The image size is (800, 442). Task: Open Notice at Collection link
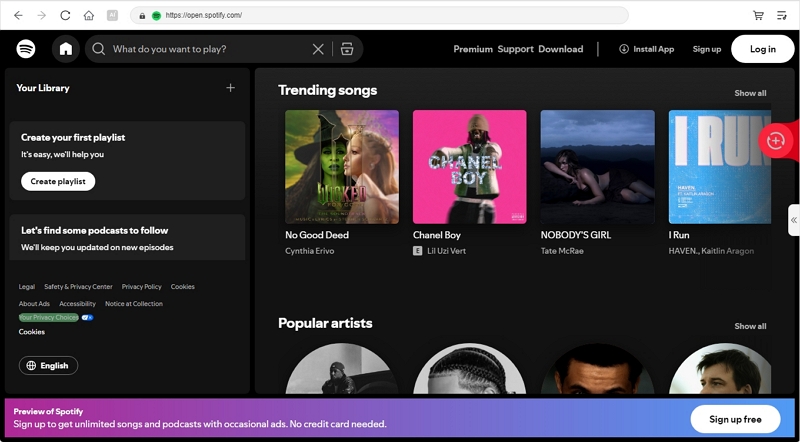tap(134, 304)
